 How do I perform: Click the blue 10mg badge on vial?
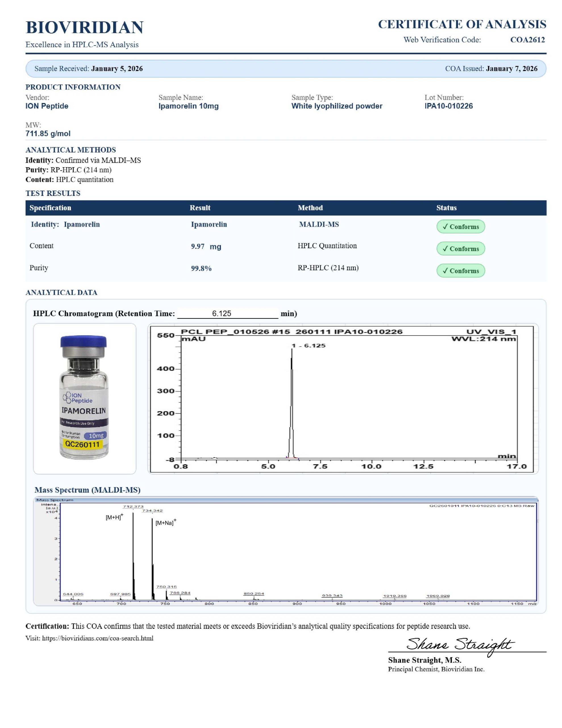point(96,436)
